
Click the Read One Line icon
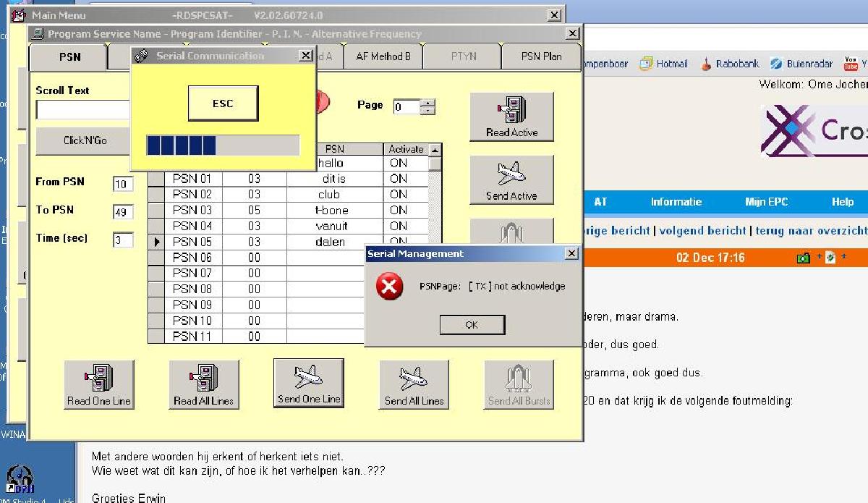point(99,385)
